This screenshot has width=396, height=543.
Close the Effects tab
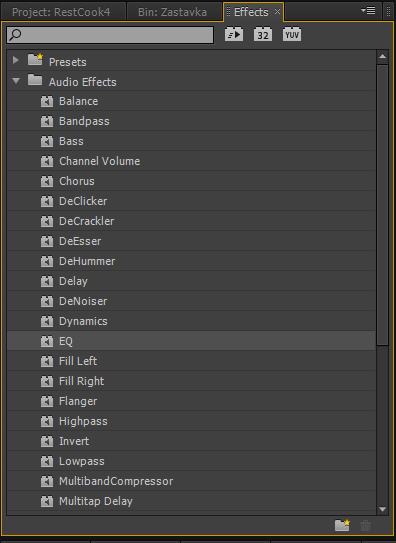(277, 11)
